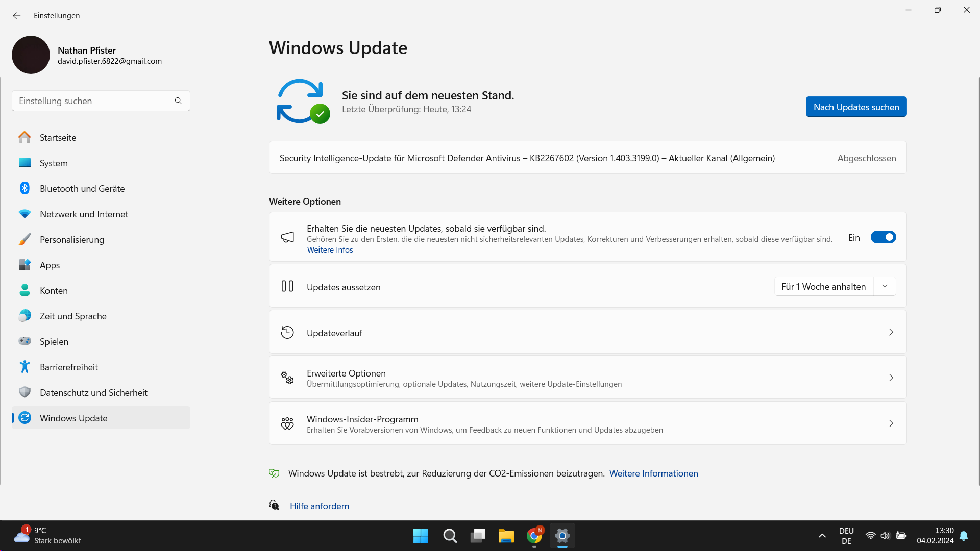
Task: Select Zeit und Sprache menu entry
Action: [73, 316]
